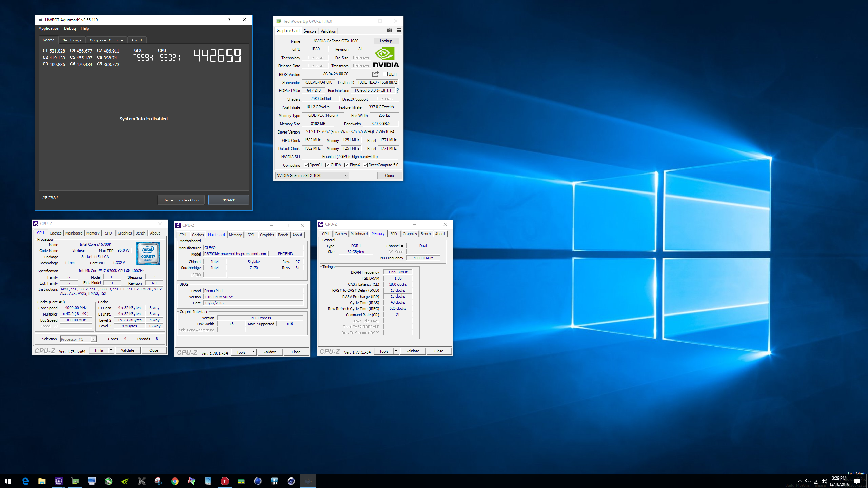Click the BIOS Version field 86.04.2A.00.2C

[336, 74]
